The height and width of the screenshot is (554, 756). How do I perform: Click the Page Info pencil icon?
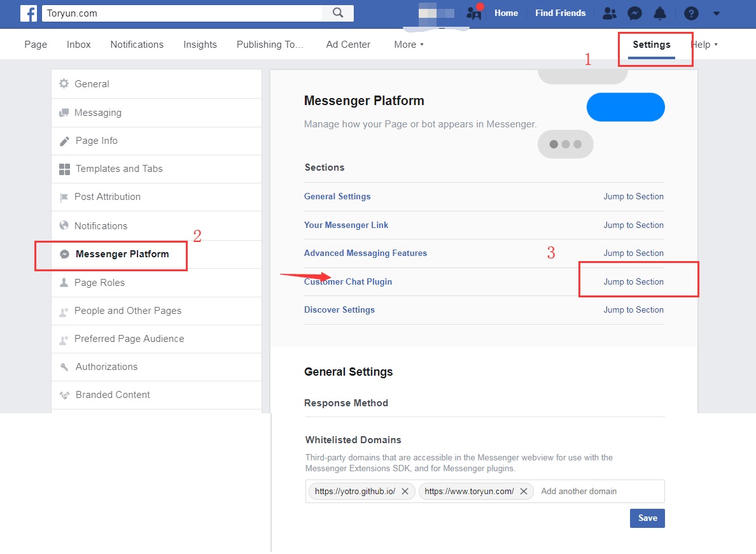coord(64,141)
